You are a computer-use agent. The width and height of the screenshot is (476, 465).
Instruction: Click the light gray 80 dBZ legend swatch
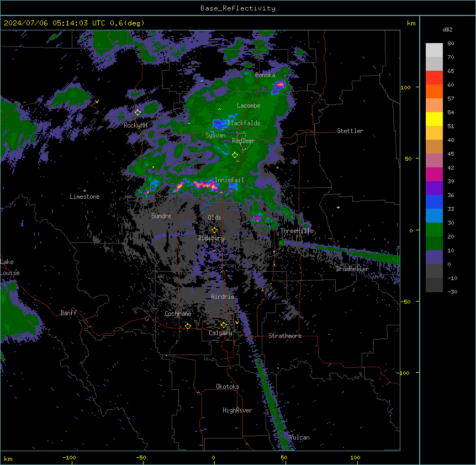tap(434, 50)
